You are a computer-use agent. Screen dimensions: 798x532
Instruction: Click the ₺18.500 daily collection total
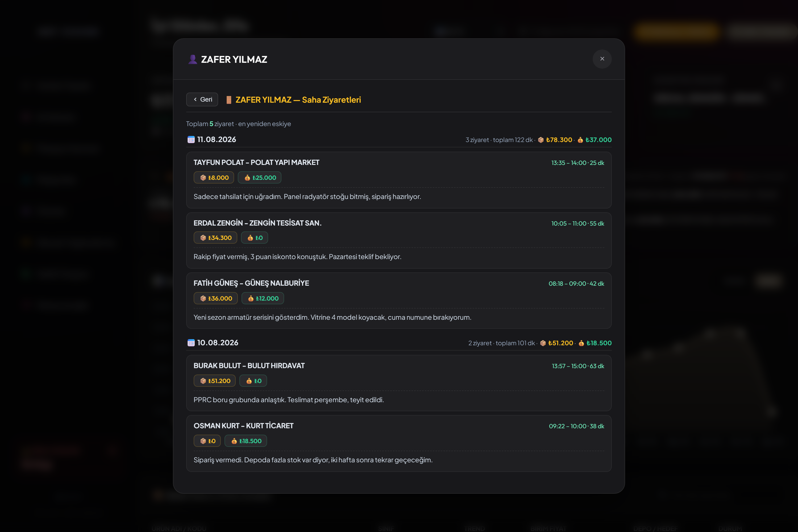tap(599, 343)
